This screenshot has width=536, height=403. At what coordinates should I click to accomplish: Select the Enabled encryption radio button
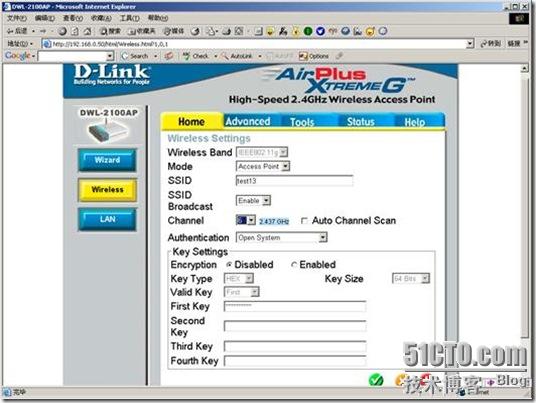tap(294, 265)
